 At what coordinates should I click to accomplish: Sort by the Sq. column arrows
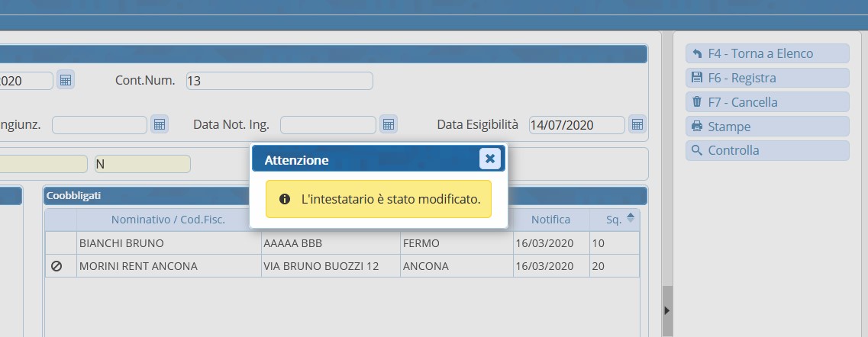[630, 219]
